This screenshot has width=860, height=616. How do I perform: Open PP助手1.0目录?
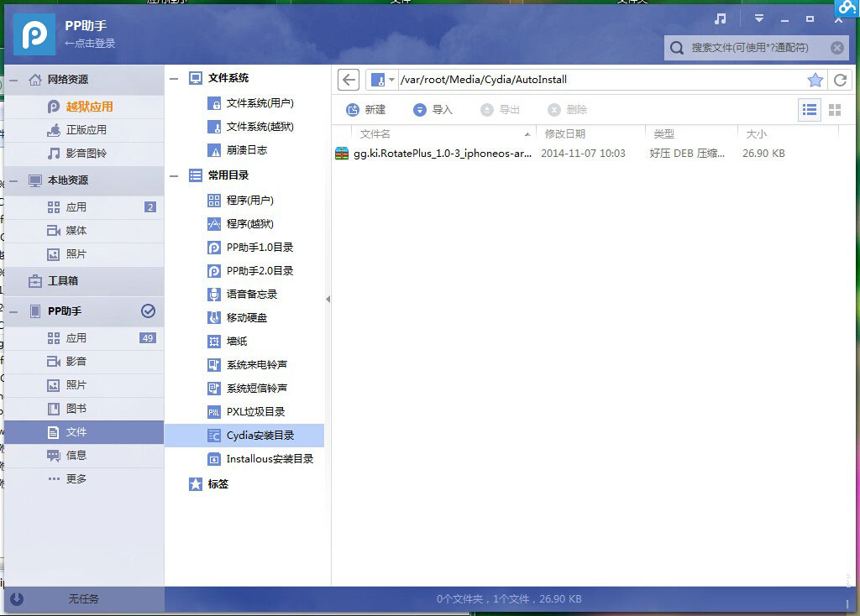250,248
